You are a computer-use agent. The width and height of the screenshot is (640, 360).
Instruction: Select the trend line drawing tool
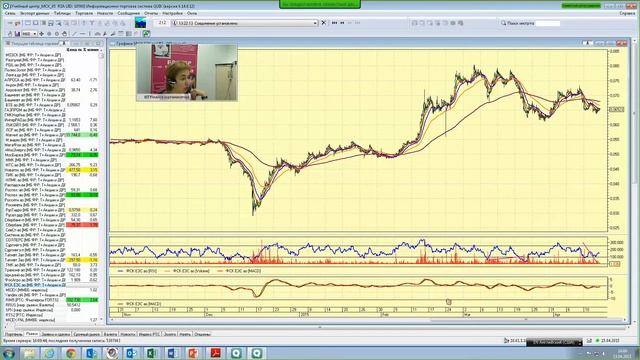tap(74, 34)
